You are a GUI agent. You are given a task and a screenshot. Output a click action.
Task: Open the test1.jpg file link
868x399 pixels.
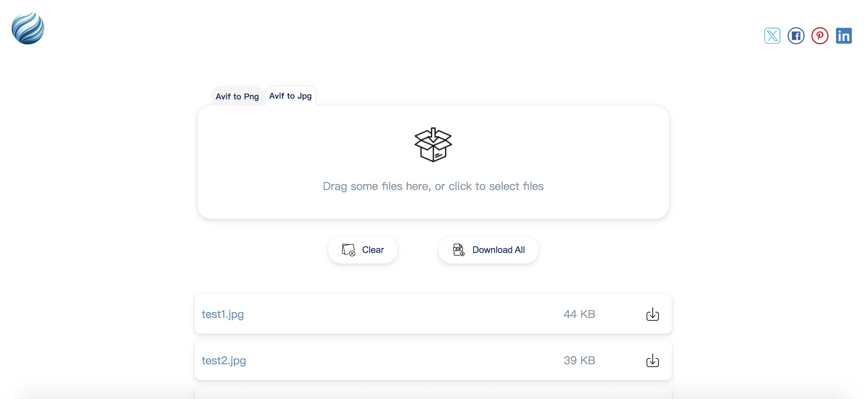click(223, 314)
